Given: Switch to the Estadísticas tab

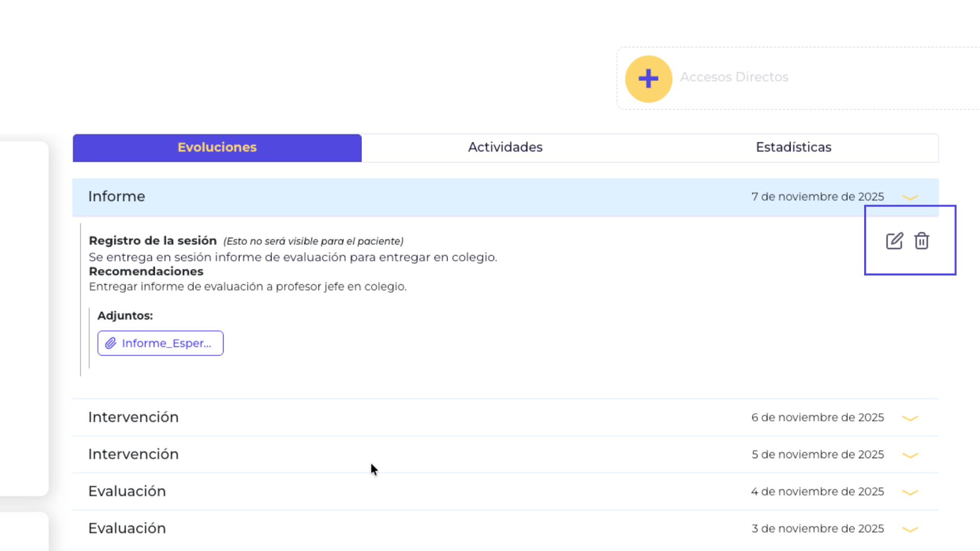Looking at the screenshot, I should [793, 147].
